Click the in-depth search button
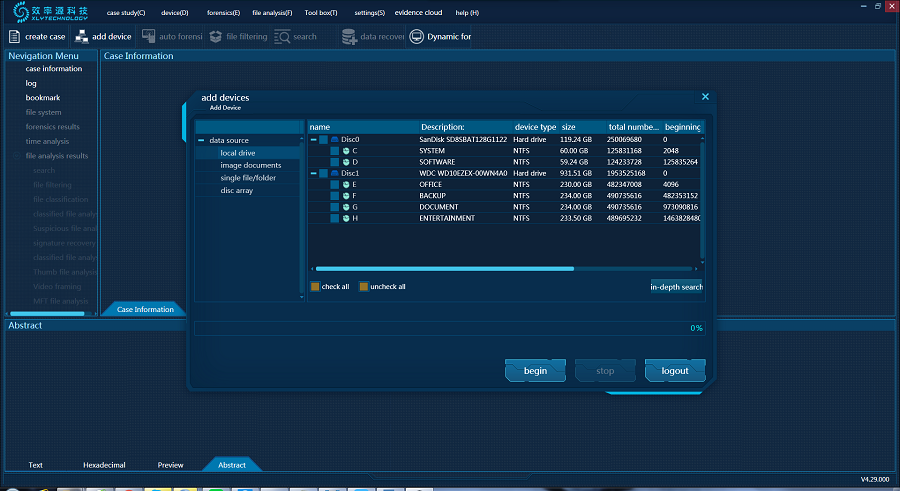 click(677, 287)
